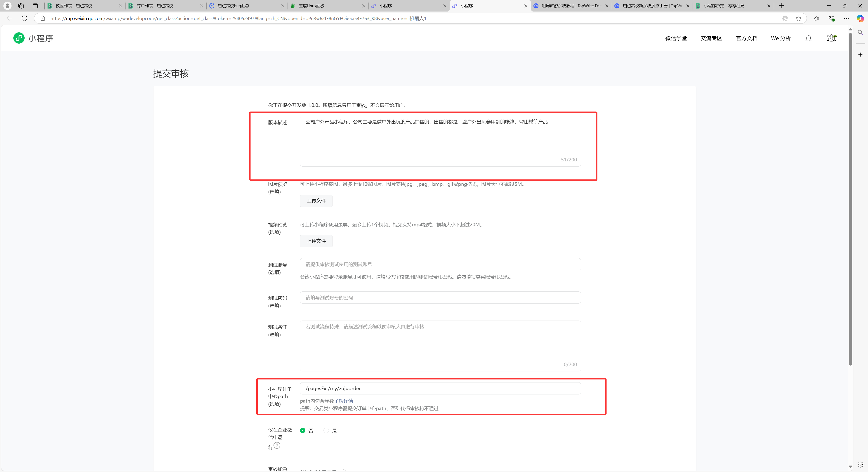Click the 小程序 green logo
This screenshot has height=472, width=868.
[19, 38]
